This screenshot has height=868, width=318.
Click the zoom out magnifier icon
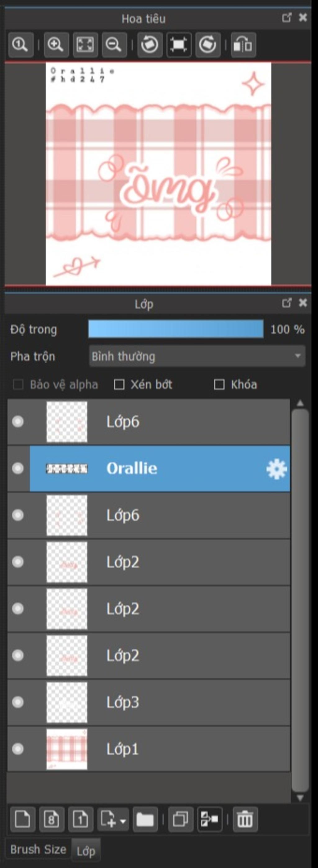click(114, 44)
